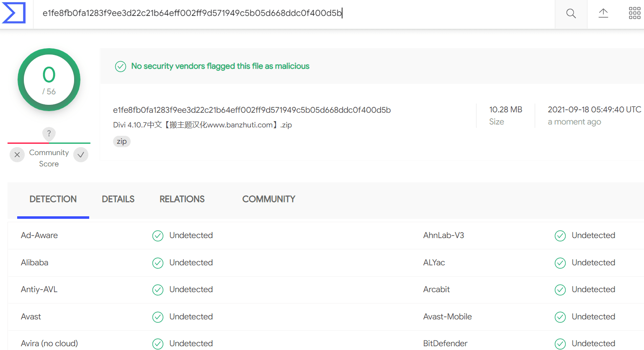
Task: Click the file hash text in summary
Action: click(252, 110)
